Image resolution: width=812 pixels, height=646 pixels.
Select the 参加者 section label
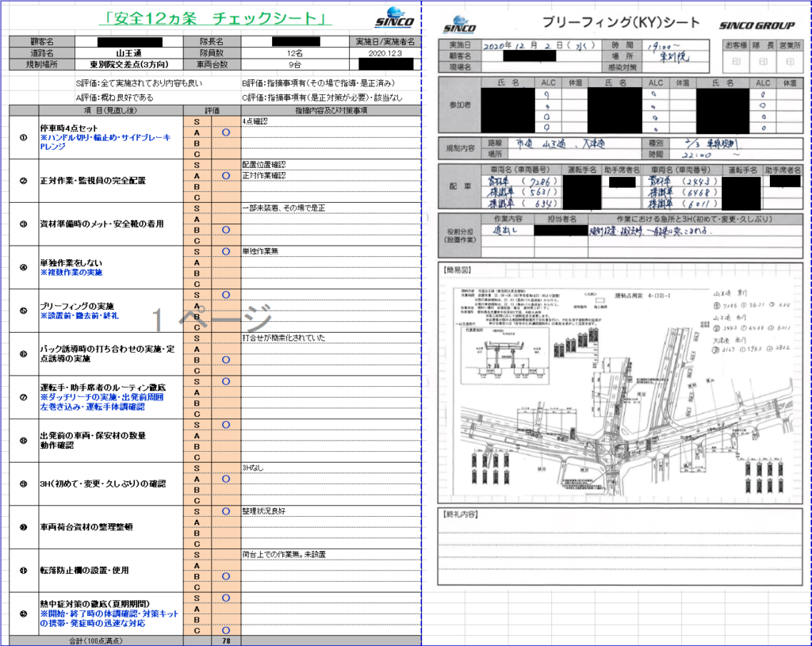pos(460,105)
